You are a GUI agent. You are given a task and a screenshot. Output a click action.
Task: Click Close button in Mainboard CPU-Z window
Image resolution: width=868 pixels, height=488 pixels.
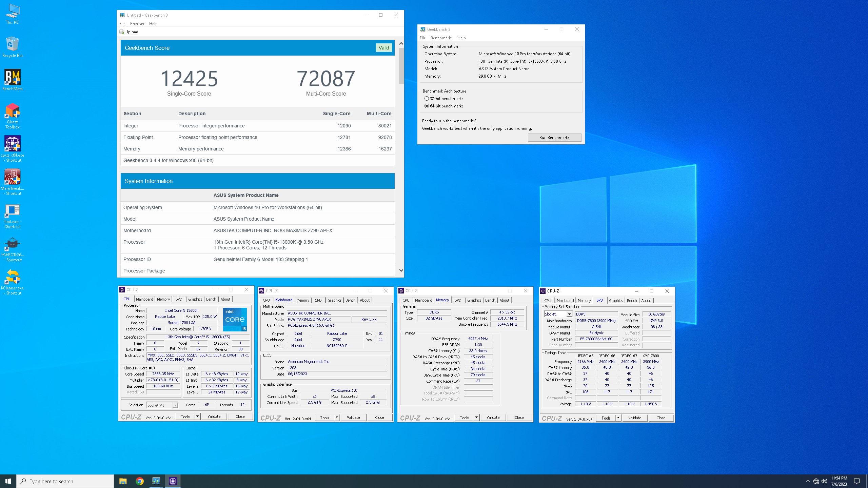coord(379,418)
